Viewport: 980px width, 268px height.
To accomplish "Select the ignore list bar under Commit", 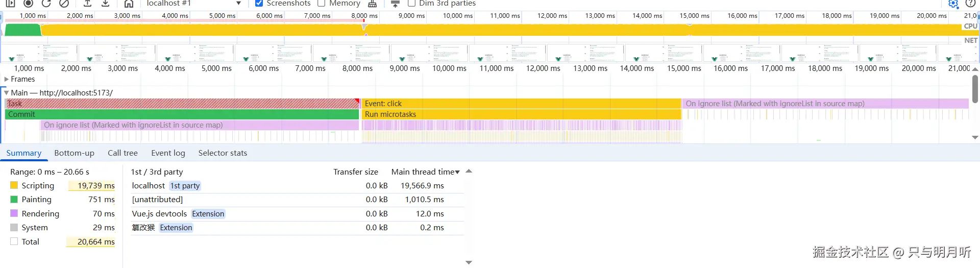I will tap(200, 125).
